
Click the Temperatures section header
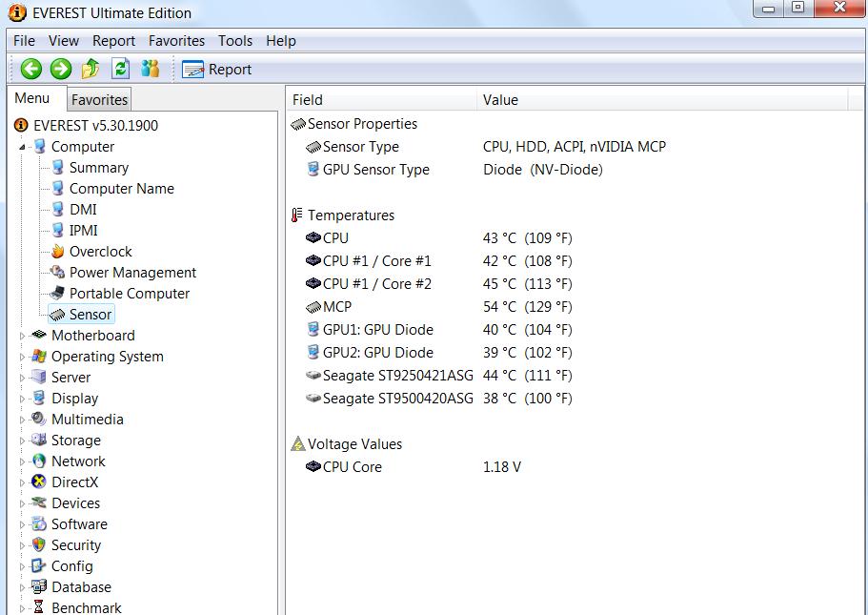[x=343, y=215]
